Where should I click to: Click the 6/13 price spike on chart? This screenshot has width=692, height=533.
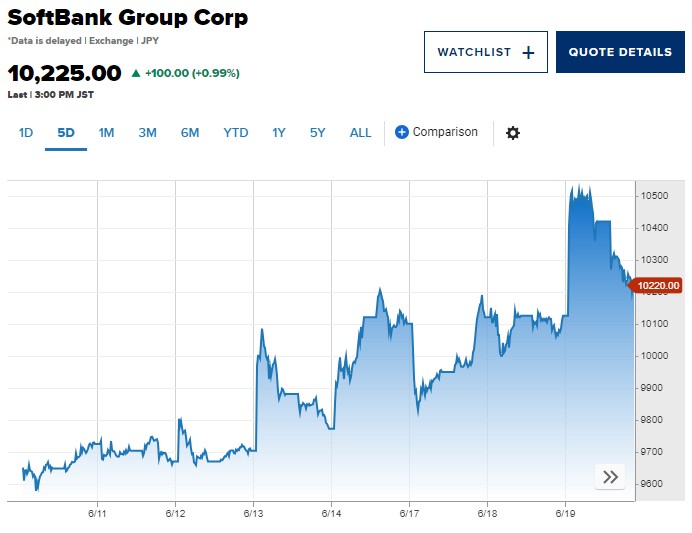(x=262, y=330)
